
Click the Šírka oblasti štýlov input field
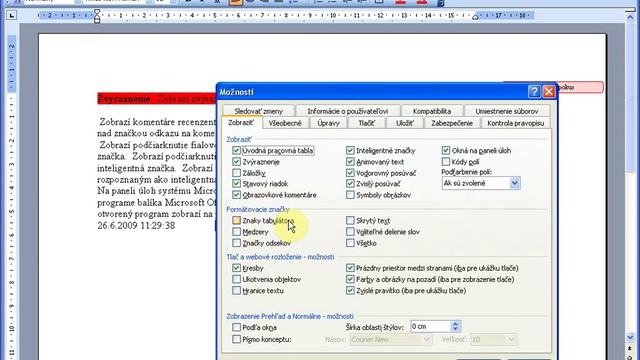pyautogui.click(x=430, y=327)
